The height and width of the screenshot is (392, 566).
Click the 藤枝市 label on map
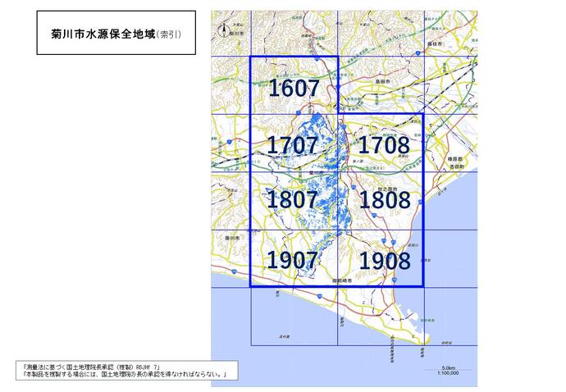(435, 44)
